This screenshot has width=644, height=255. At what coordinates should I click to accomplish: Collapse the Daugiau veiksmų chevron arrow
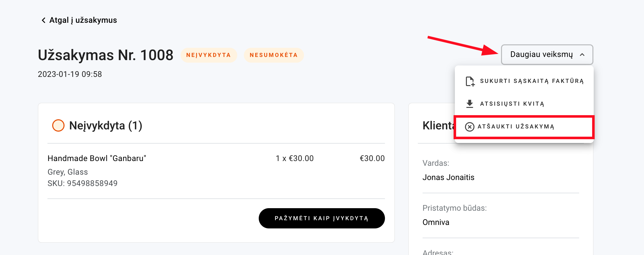coord(582,55)
